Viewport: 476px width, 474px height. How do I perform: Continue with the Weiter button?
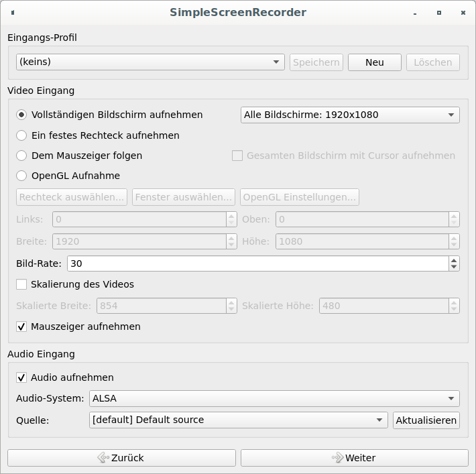click(x=355, y=458)
